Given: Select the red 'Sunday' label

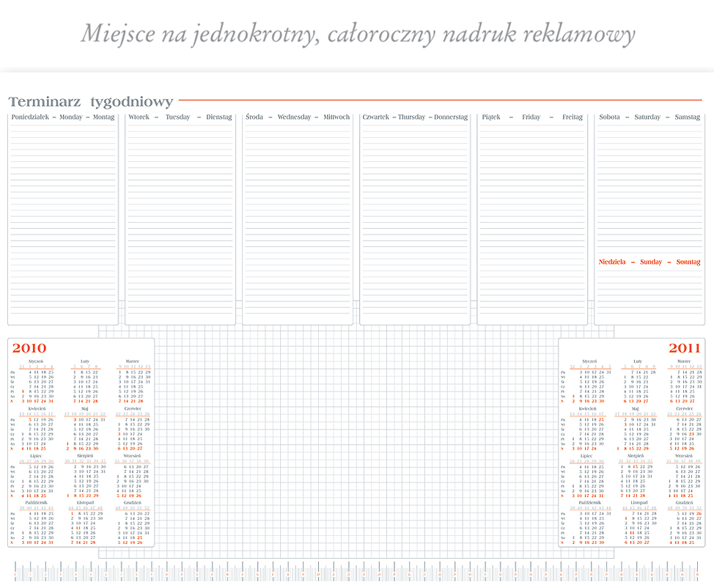Looking at the screenshot, I should pyautogui.click(x=651, y=262).
